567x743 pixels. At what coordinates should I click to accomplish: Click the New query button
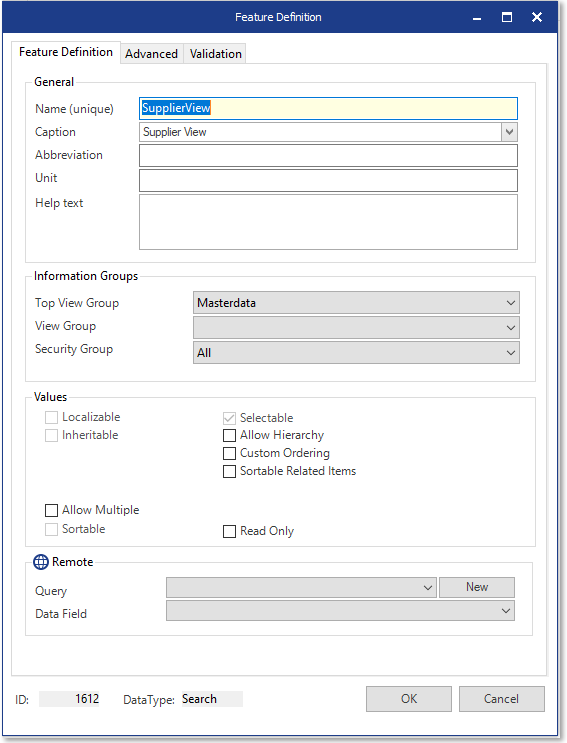[477, 587]
